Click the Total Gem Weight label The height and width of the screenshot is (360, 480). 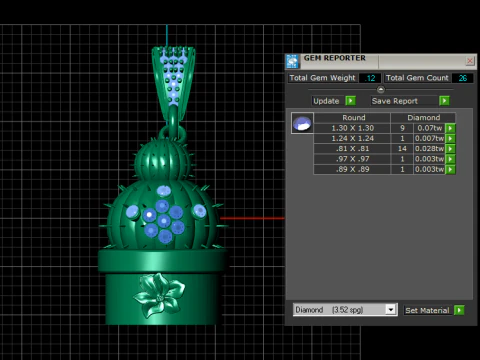(x=322, y=78)
